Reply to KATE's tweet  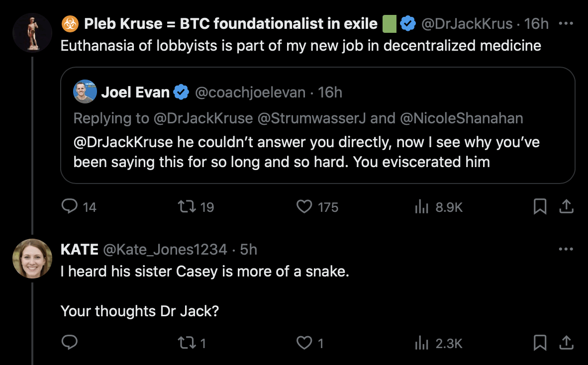[69, 343]
